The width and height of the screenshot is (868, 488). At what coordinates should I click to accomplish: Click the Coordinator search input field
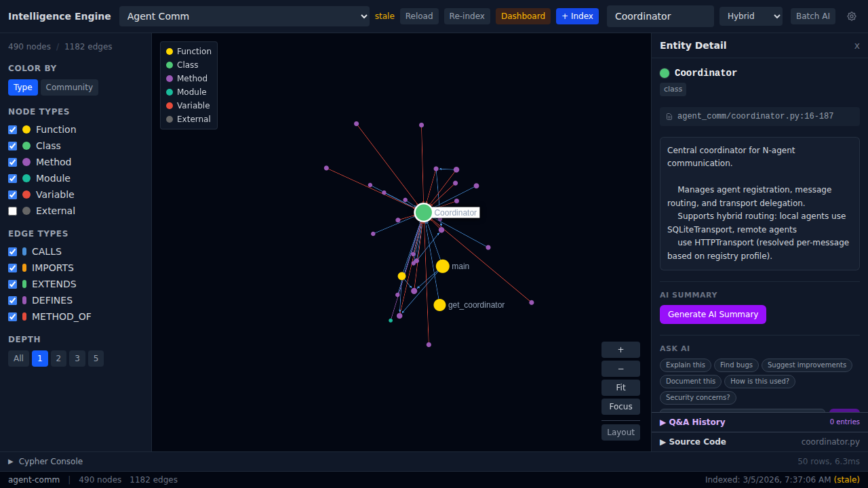tap(660, 16)
